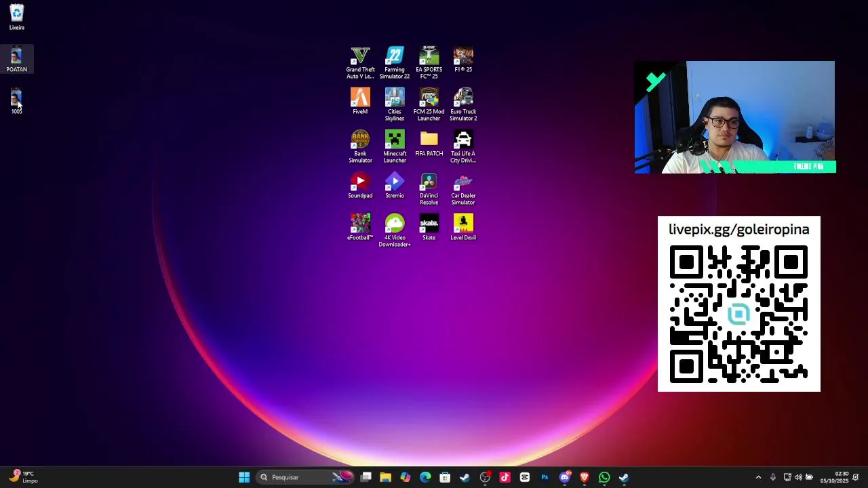Open the notification bell icon
868x488 pixels.
(856, 477)
